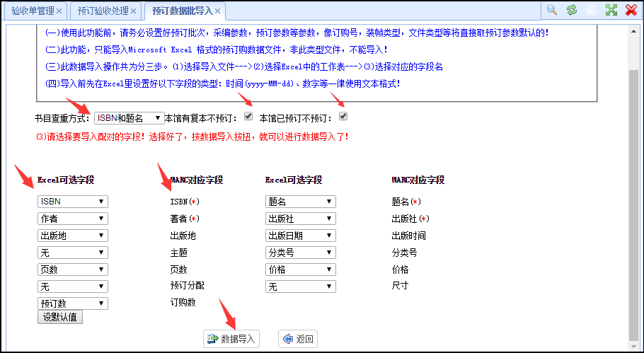
Task: Close the 验收单管理 tab
Action: [x=59, y=11]
